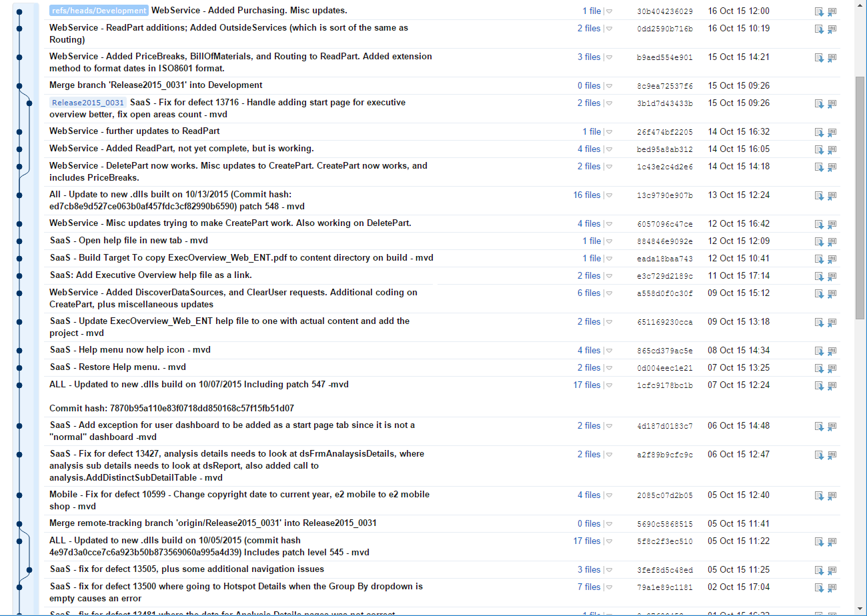Click 'Mobile - Fix for defect 10599' message

[239, 501]
